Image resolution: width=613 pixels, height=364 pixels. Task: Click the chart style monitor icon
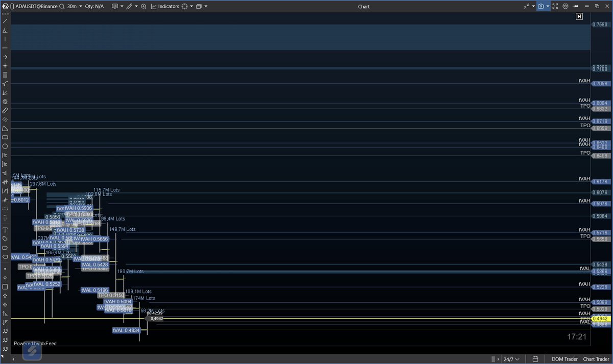[114, 7]
